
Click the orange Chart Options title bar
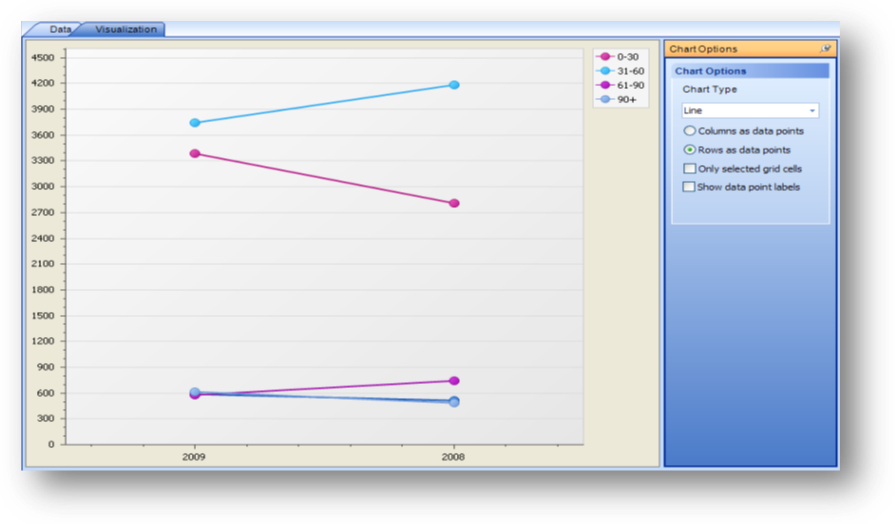[740, 49]
